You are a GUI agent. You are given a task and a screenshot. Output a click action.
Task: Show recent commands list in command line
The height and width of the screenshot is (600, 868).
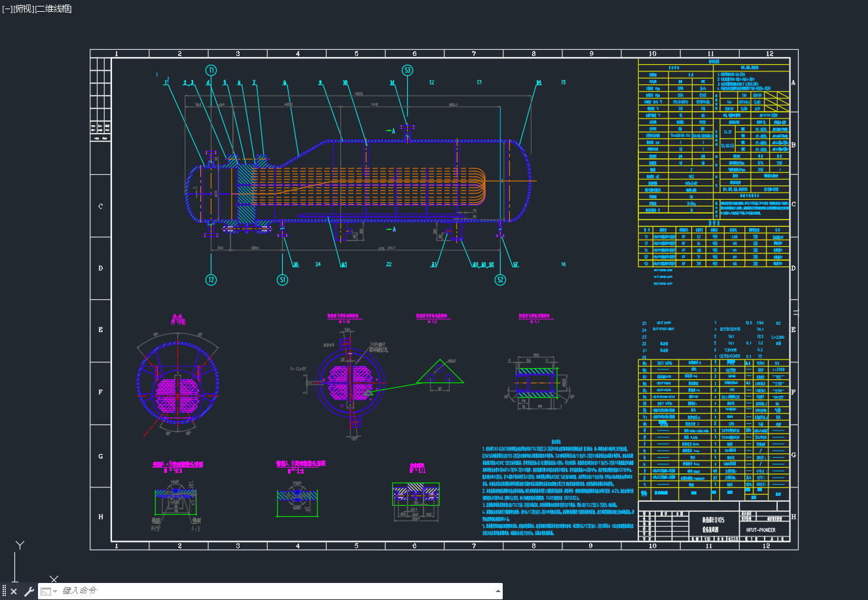pyautogui.click(x=48, y=591)
